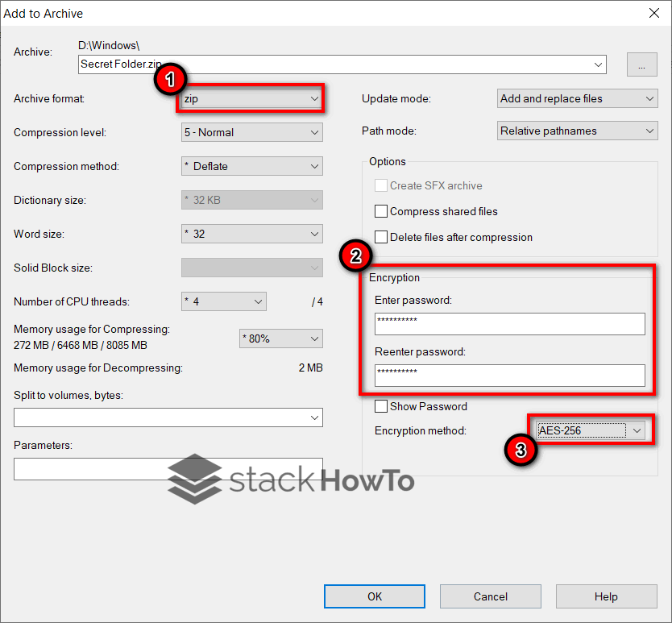
Task: Expand the Secret Folder.zip archive name dropdown
Action: coord(597,64)
